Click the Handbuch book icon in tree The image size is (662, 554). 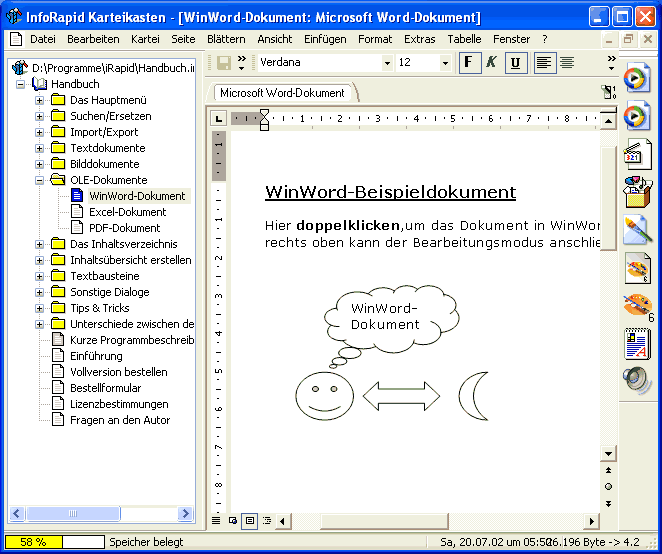(40, 84)
